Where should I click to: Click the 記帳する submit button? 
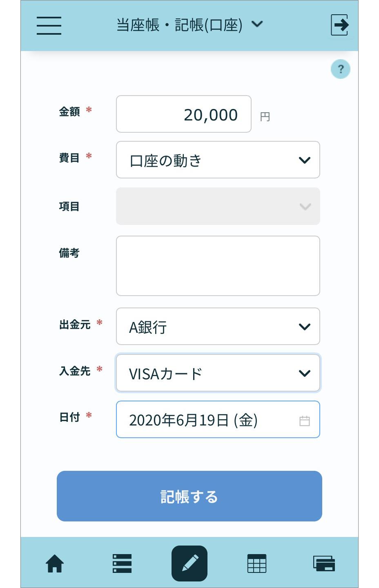[x=189, y=496]
